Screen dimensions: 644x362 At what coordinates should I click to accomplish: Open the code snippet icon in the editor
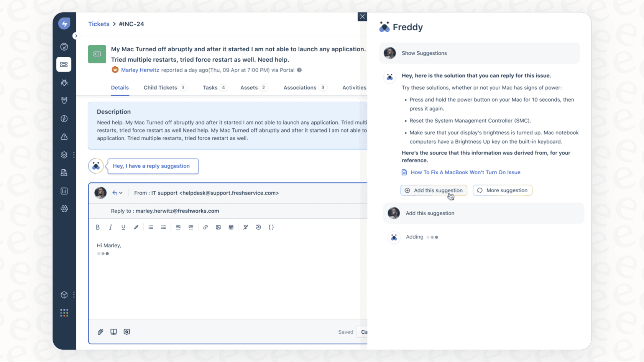[271, 227]
